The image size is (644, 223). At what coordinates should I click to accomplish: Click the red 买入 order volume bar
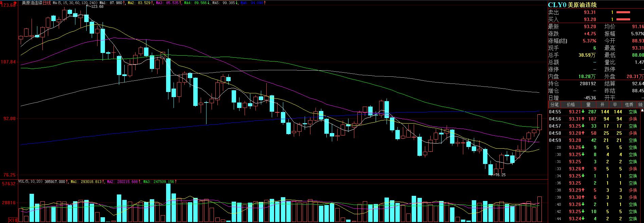[x=623, y=19]
